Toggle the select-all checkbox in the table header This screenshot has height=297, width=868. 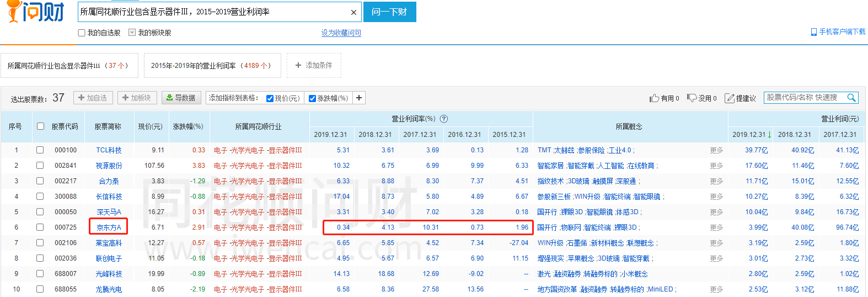pyautogui.click(x=40, y=126)
